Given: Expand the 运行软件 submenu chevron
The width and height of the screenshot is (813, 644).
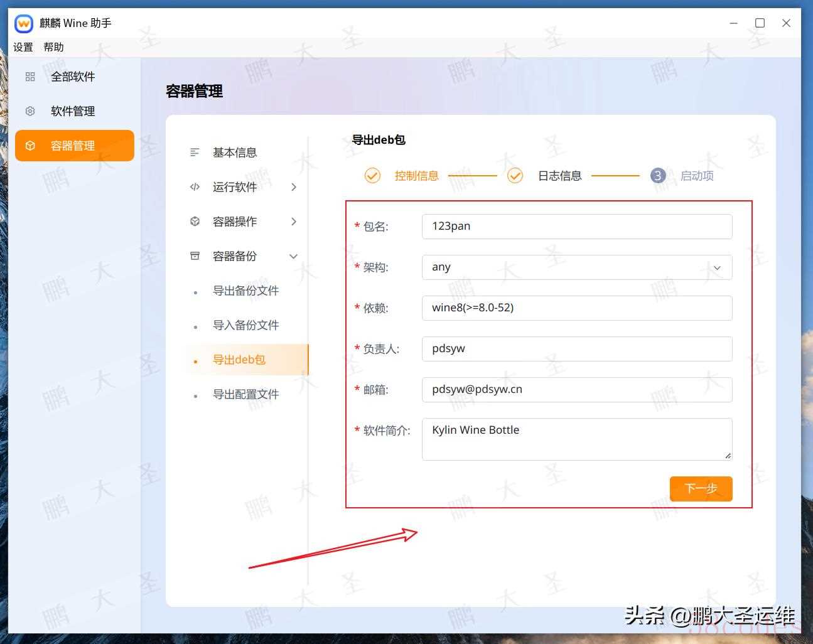Looking at the screenshot, I should click(x=293, y=187).
